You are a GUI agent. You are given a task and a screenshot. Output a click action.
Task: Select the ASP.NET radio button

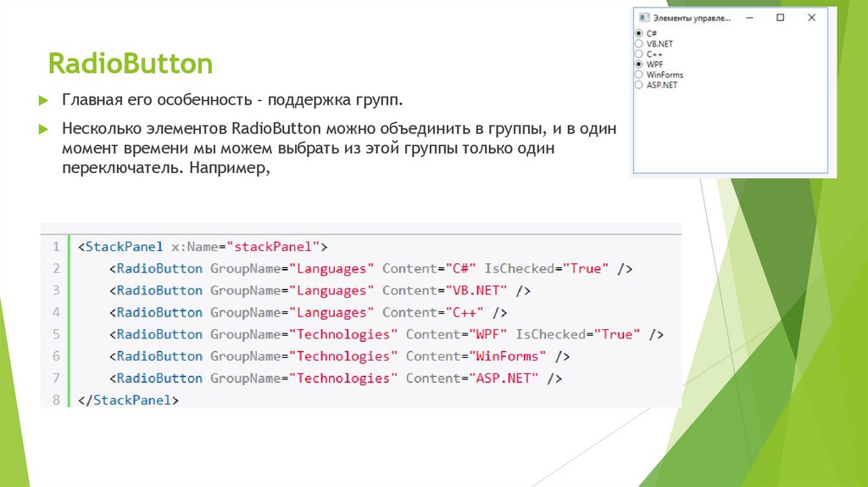pyautogui.click(x=639, y=85)
